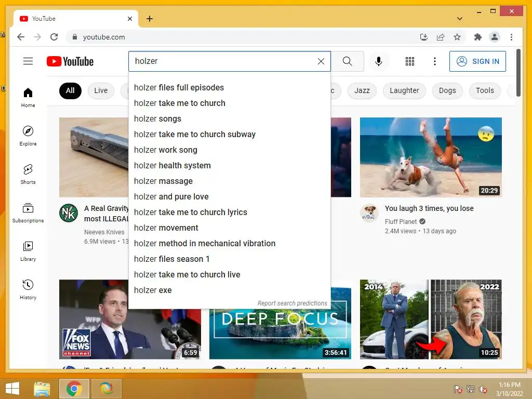Click the magnifier search button
Screen dimensions: 532x399
point(347,61)
